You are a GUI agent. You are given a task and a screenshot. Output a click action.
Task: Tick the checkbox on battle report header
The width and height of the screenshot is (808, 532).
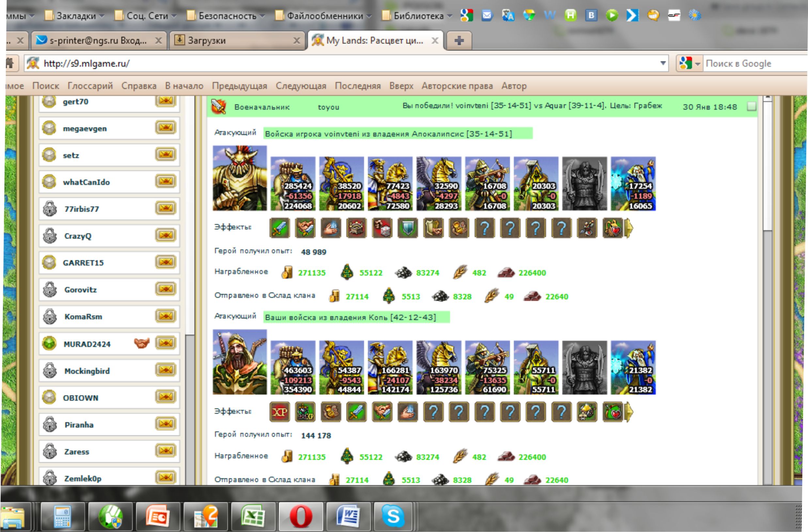(752, 107)
